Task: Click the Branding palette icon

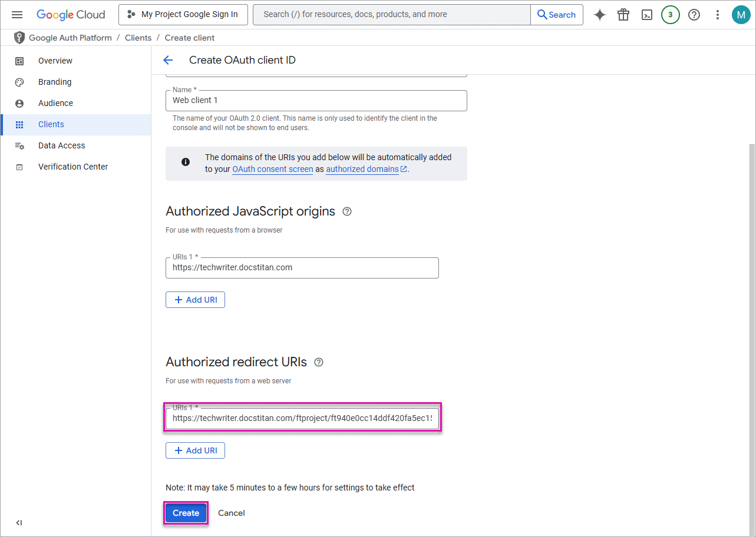Action: tap(19, 82)
